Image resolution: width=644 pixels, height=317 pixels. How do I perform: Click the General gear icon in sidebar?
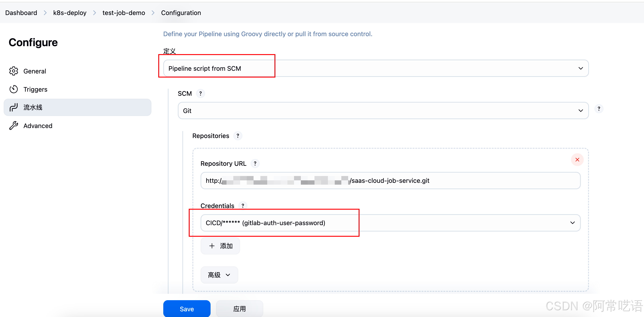coord(13,71)
